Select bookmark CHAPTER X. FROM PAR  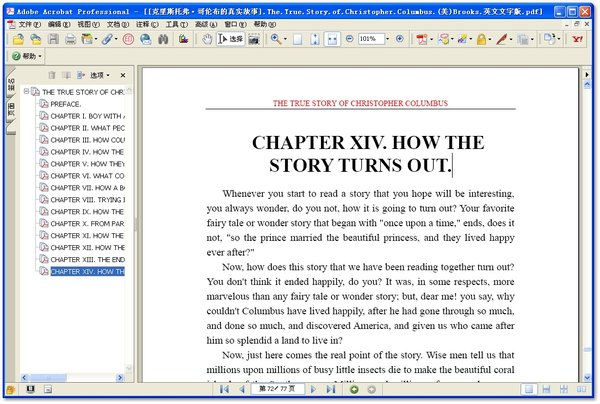pos(88,223)
